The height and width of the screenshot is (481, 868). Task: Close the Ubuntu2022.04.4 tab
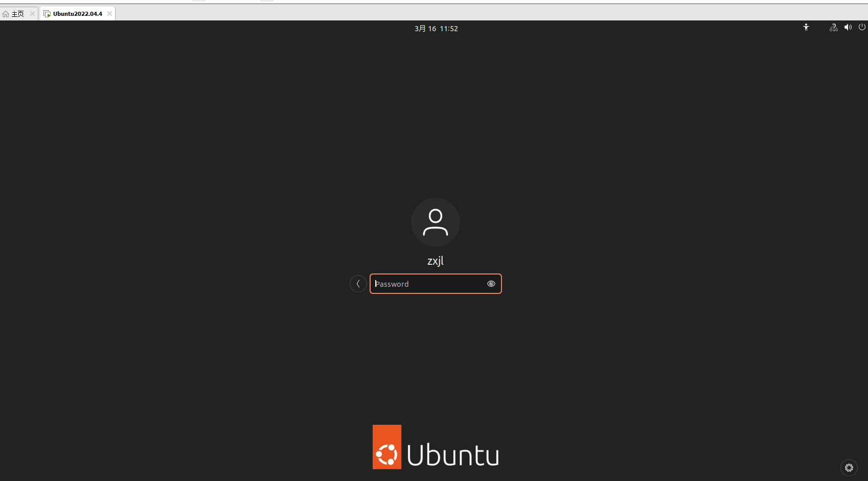click(109, 14)
